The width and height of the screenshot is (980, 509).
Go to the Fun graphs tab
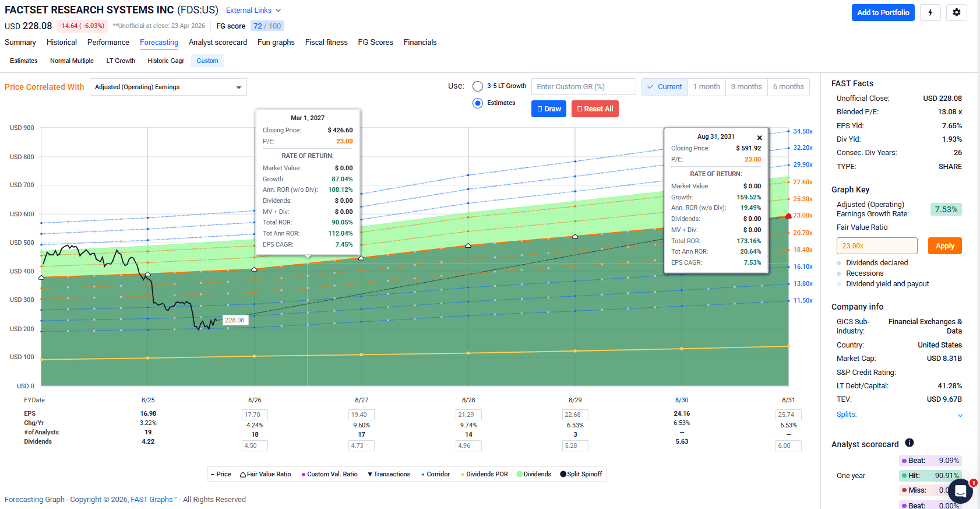coord(276,43)
